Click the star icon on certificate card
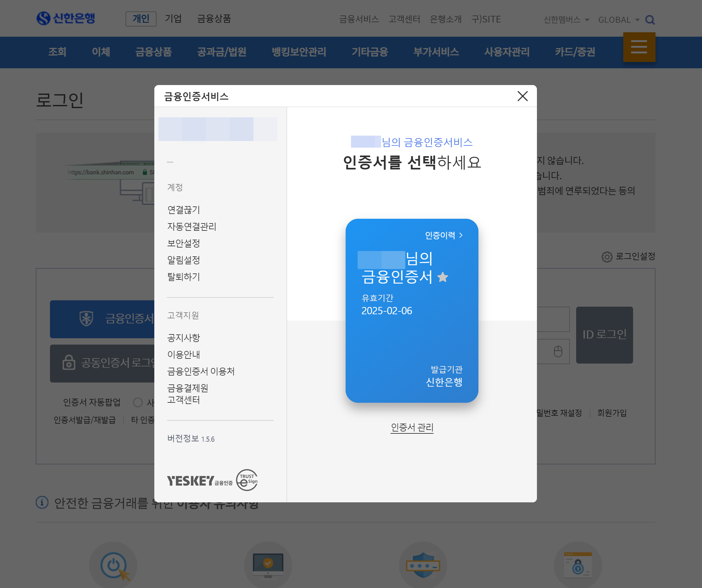The height and width of the screenshot is (588, 702). click(443, 277)
